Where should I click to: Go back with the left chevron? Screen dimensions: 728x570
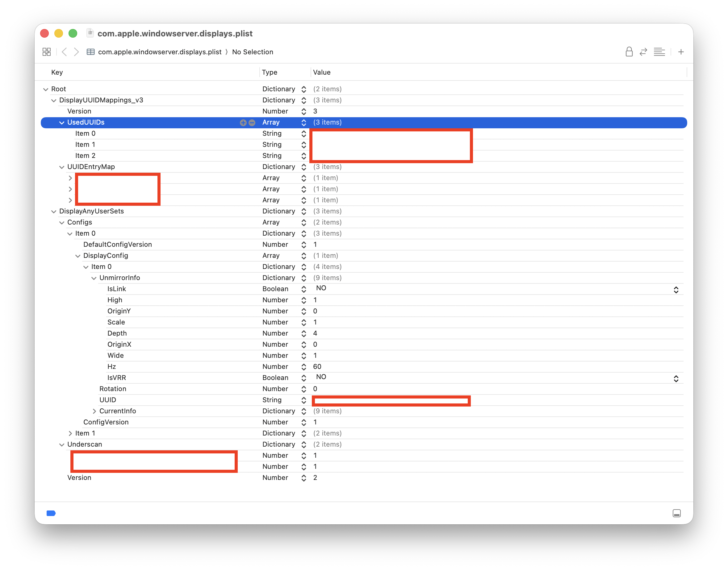pyautogui.click(x=65, y=52)
